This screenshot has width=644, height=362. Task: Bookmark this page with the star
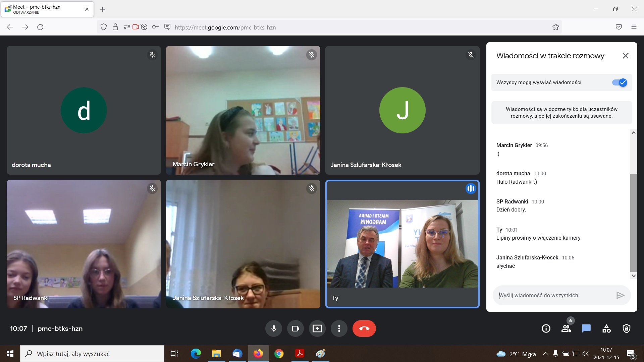pos(556,27)
